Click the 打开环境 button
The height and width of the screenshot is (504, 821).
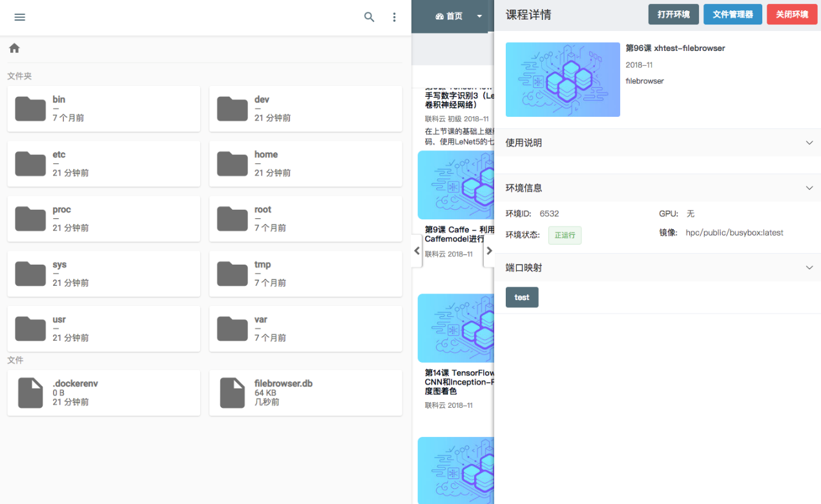pyautogui.click(x=673, y=14)
